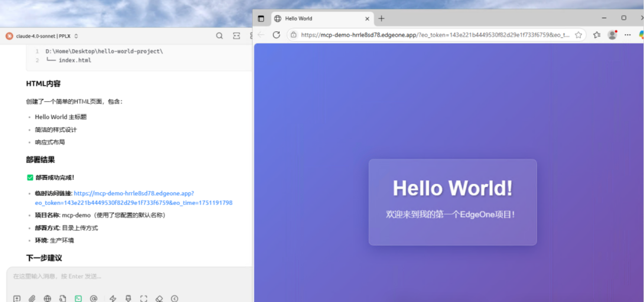Search chat with the magnifier icon

(x=219, y=36)
